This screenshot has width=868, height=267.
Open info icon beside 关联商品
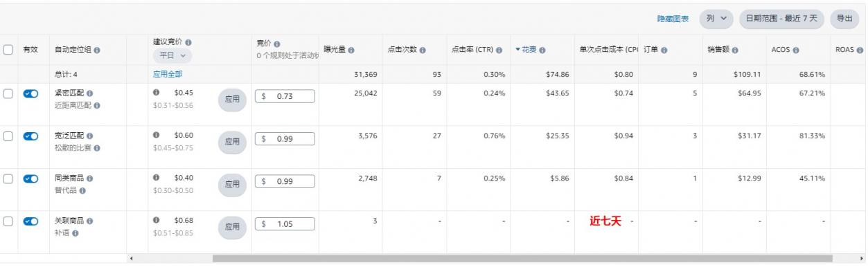click(91, 221)
